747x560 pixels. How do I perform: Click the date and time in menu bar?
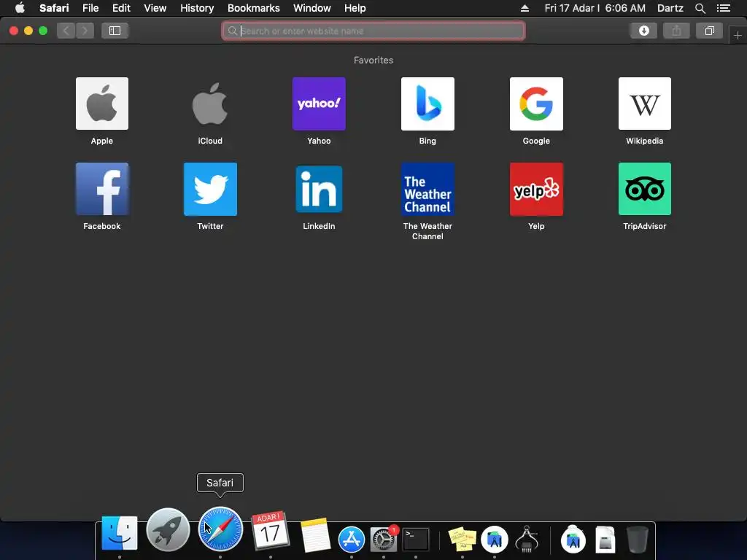pos(595,8)
